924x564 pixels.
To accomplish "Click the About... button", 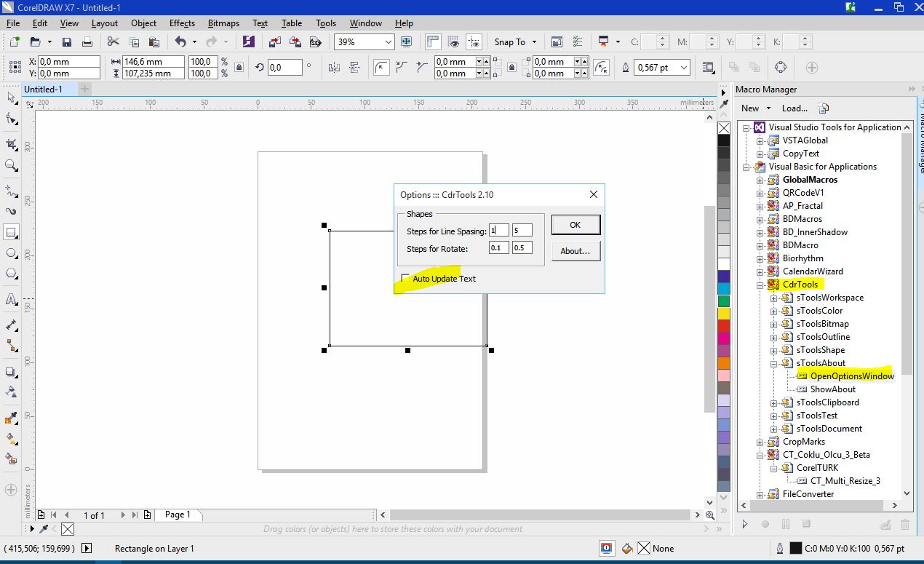I will click(575, 251).
